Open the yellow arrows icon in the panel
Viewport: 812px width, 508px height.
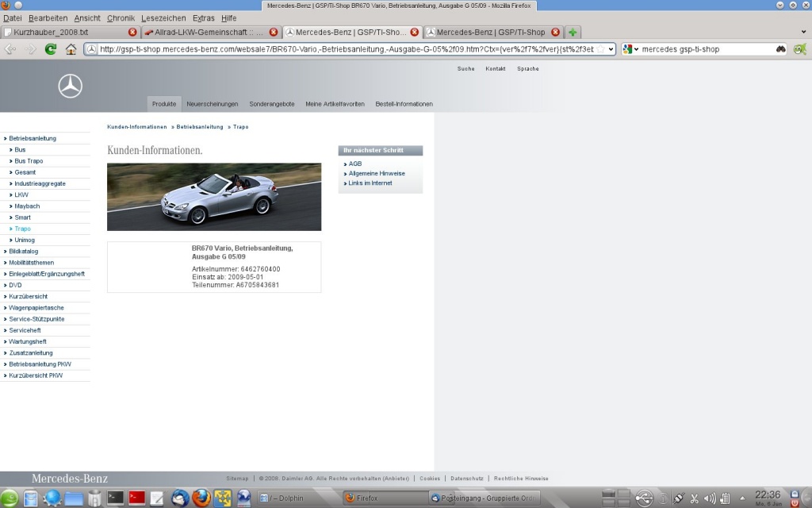click(223, 498)
